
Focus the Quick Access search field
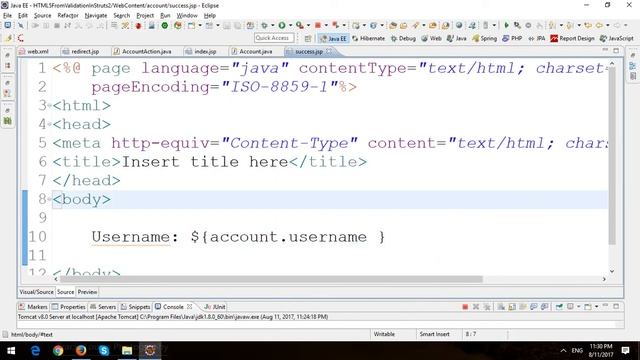click(274, 38)
